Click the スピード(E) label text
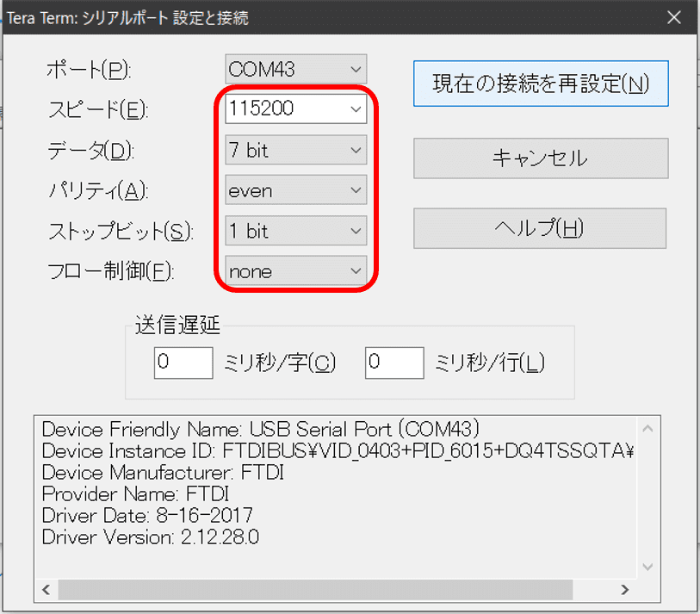This screenshot has height=614, width=700. [x=96, y=109]
